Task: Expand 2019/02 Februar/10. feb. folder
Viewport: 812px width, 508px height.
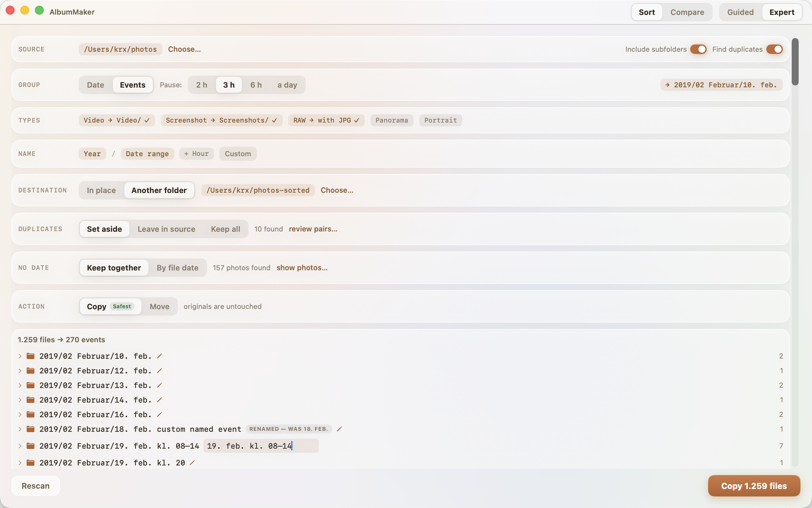Action: [20, 356]
